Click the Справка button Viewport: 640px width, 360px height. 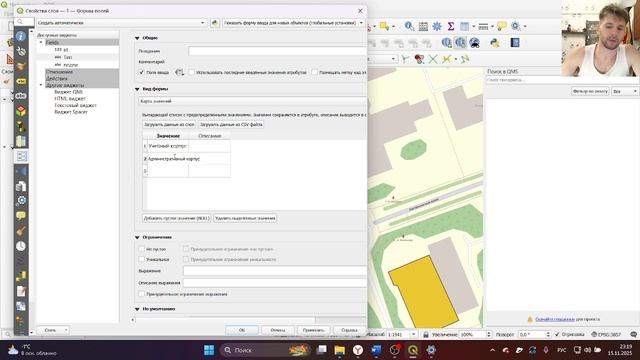[349, 330]
